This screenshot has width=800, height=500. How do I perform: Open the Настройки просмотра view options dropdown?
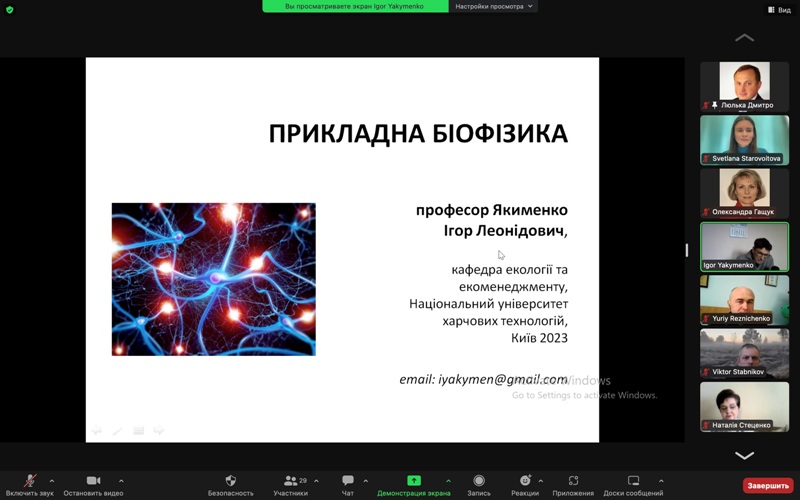[x=493, y=6]
